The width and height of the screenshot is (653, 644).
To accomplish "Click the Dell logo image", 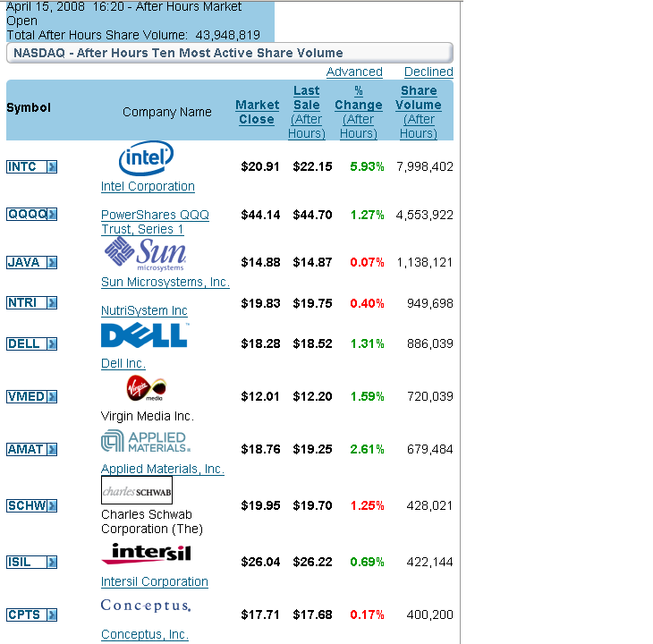I will click(x=145, y=335).
